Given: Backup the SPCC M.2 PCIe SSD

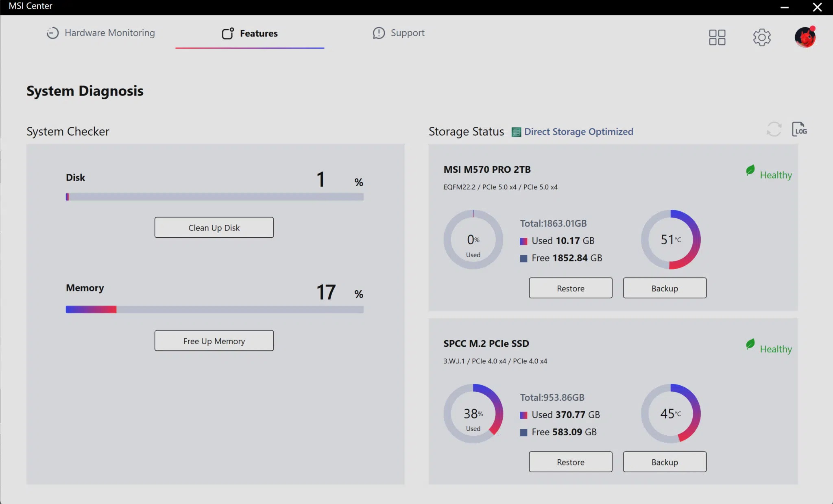Looking at the screenshot, I should 665,462.
